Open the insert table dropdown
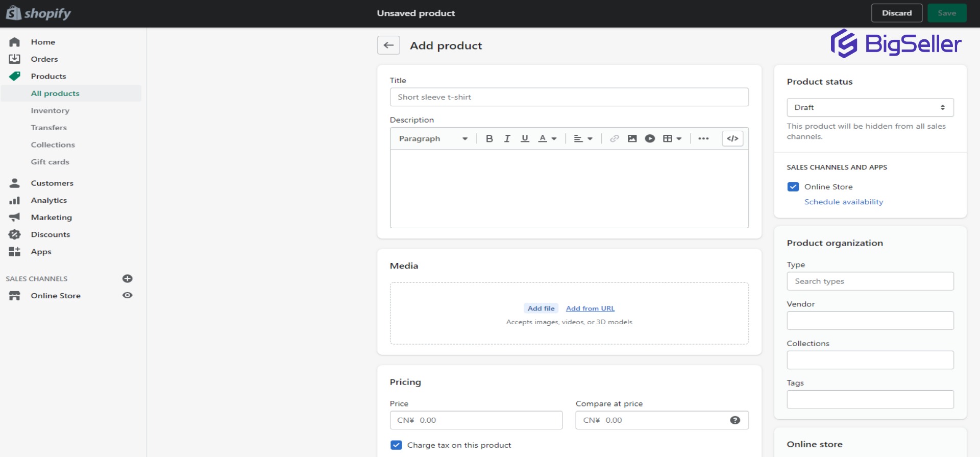This screenshot has height=457, width=980. [x=672, y=138]
